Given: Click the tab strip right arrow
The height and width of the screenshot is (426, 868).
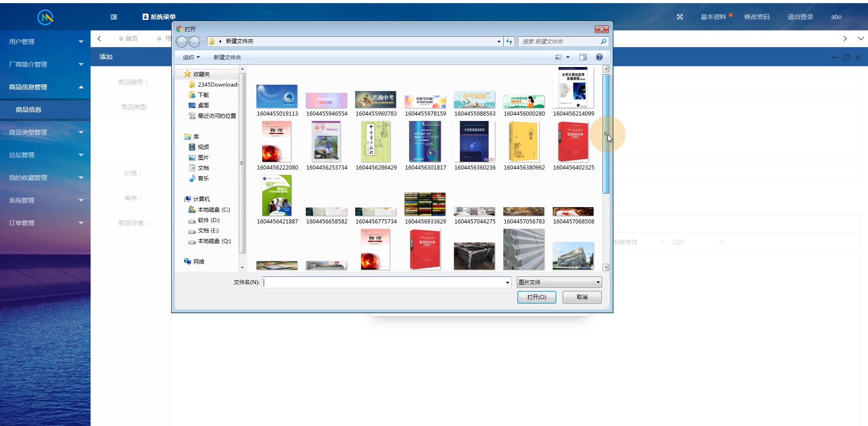Looking at the screenshot, I should point(845,39).
